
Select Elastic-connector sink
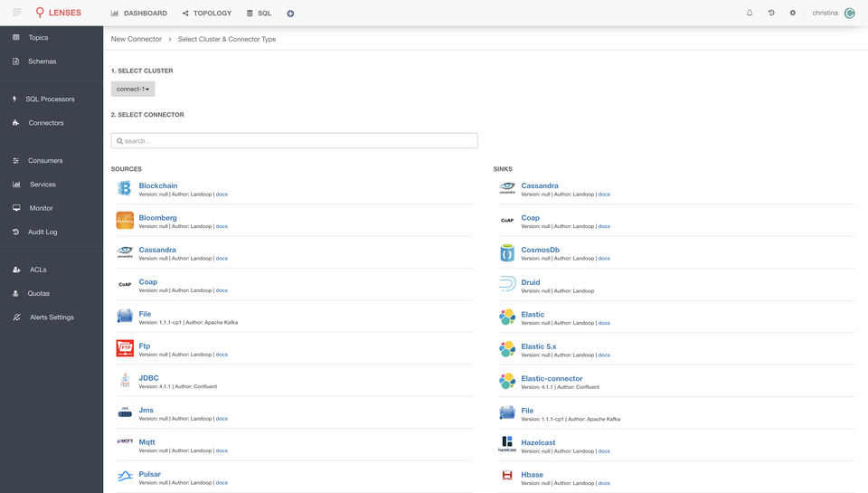click(552, 379)
